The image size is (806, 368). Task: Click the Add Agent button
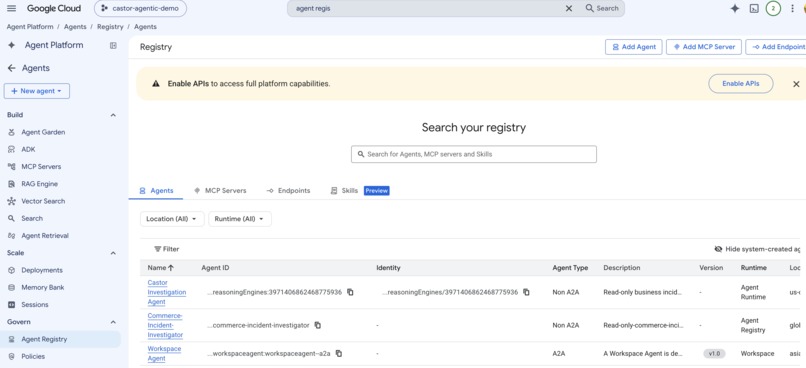coord(633,47)
